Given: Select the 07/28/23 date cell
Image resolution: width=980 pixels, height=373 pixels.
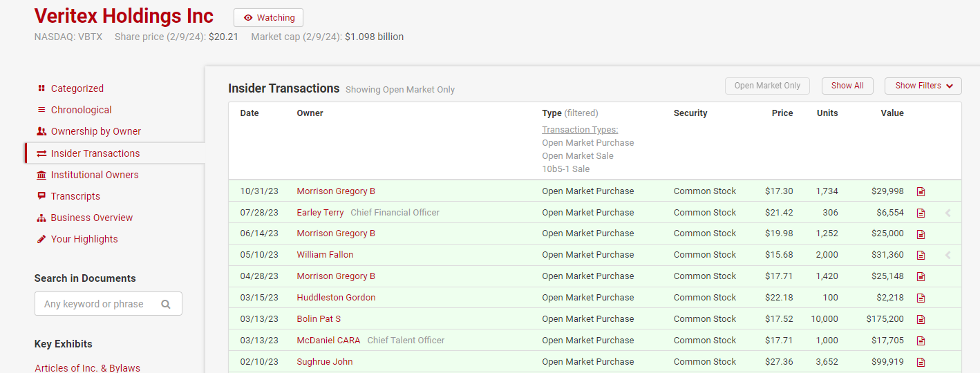Looking at the screenshot, I should coord(259,213).
